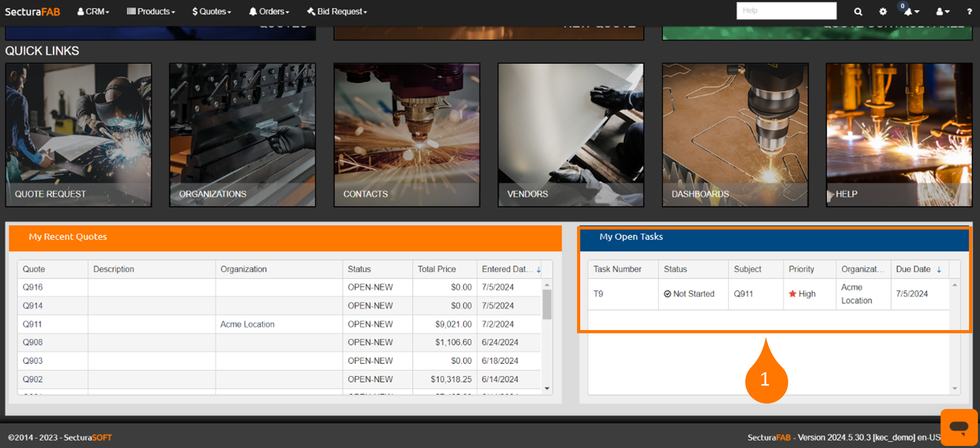Open quote Q911 in recent quotes
This screenshot has width=980, height=448.
point(32,324)
